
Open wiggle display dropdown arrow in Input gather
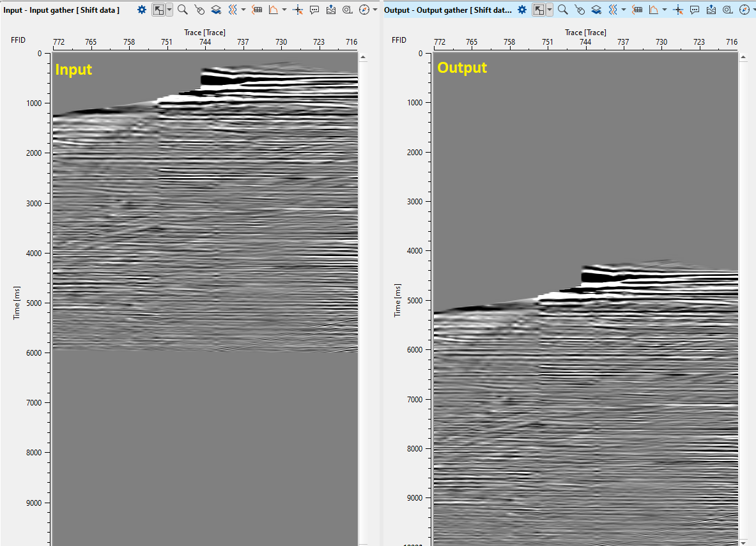click(x=243, y=10)
